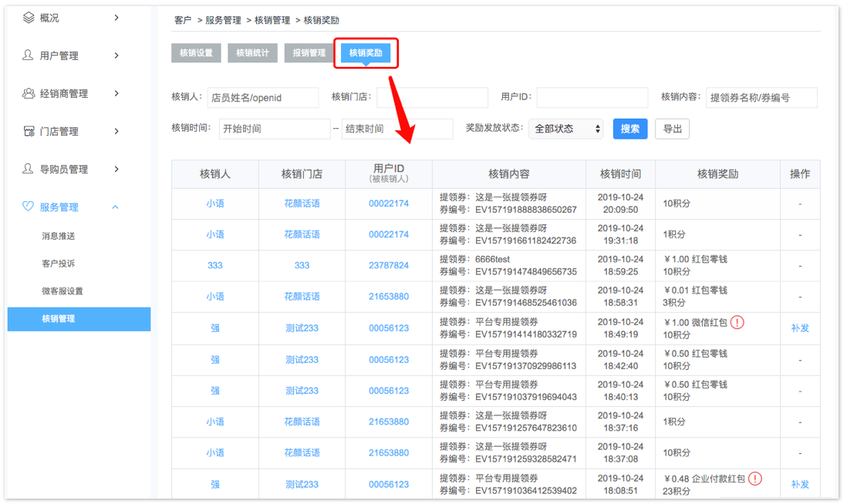Screen dimensions: 847x504
Task: Click 客户 in the breadcrumb
Action: coord(183,21)
